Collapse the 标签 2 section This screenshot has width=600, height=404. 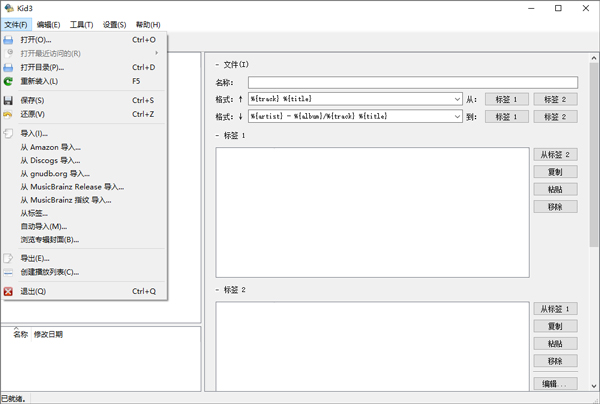point(217,289)
